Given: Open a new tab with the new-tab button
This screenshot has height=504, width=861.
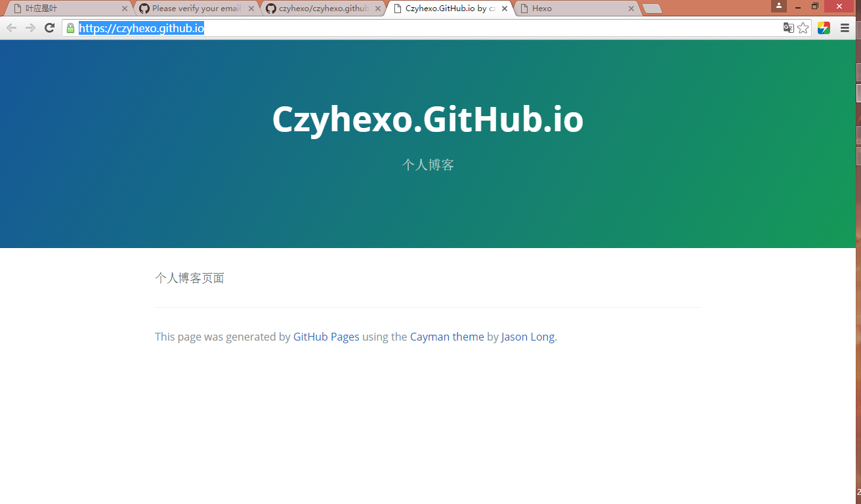Looking at the screenshot, I should point(652,9).
